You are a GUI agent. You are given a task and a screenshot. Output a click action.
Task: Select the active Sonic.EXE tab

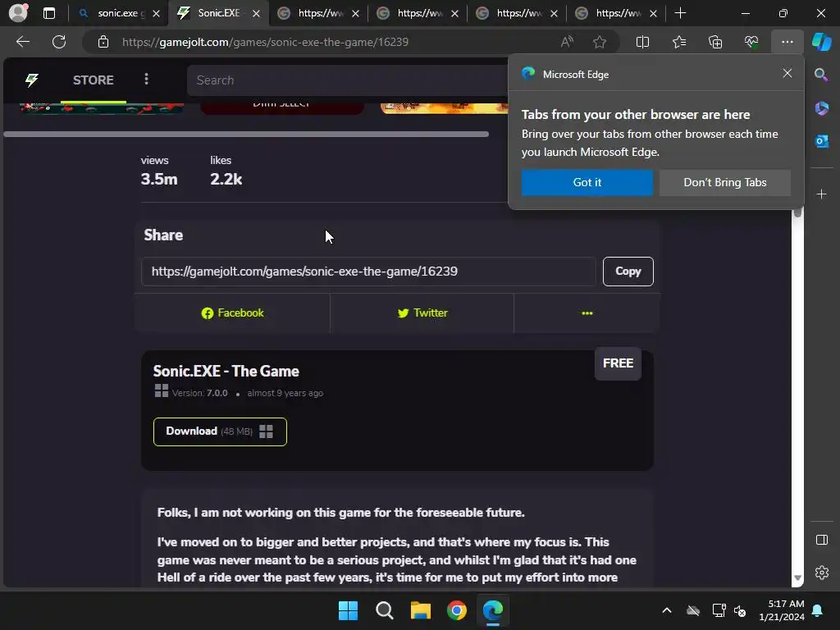pyautogui.click(x=217, y=13)
